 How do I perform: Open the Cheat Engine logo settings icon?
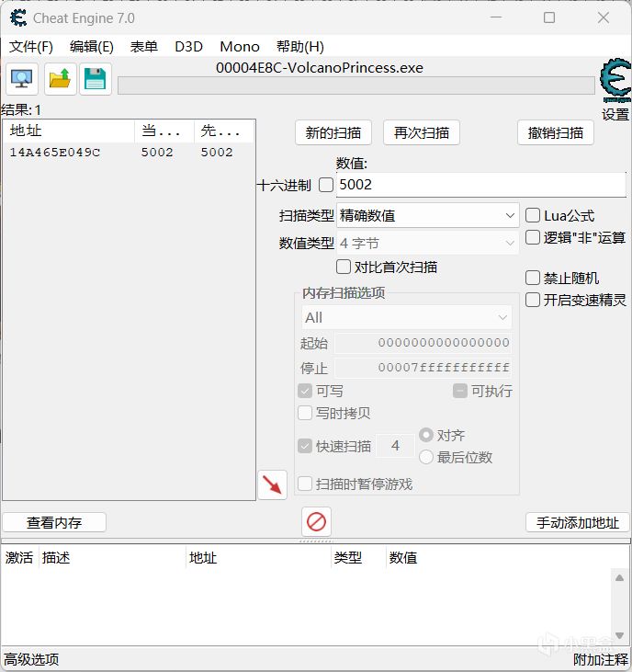pos(615,80)
